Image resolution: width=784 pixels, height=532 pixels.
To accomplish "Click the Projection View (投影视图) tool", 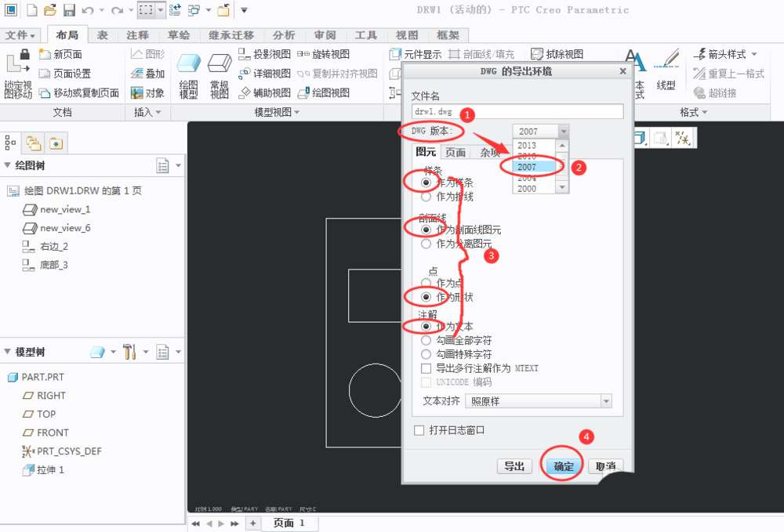I will pos(264,54).
